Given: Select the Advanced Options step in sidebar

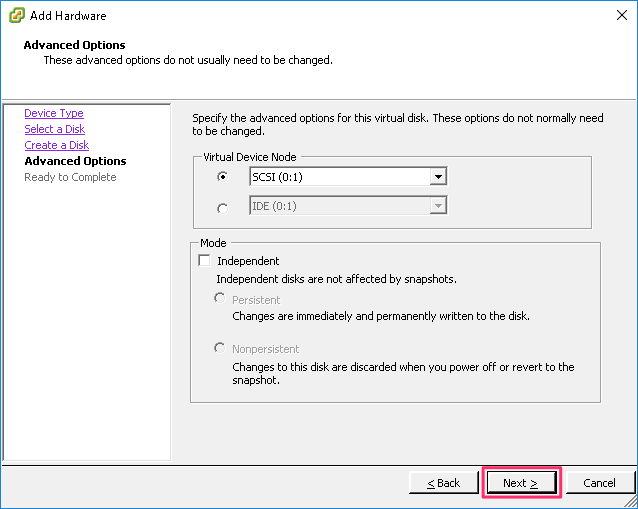Looking at the screenshot, I should pos(75,161).
